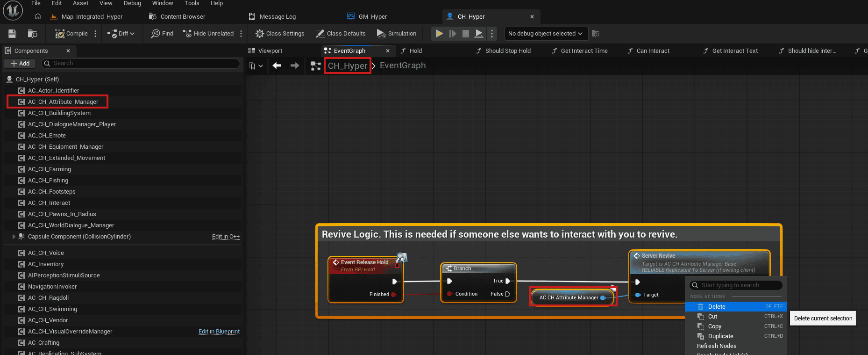Click the Add component button
This screenshot has width=868, height=355.
pos(20,64)
